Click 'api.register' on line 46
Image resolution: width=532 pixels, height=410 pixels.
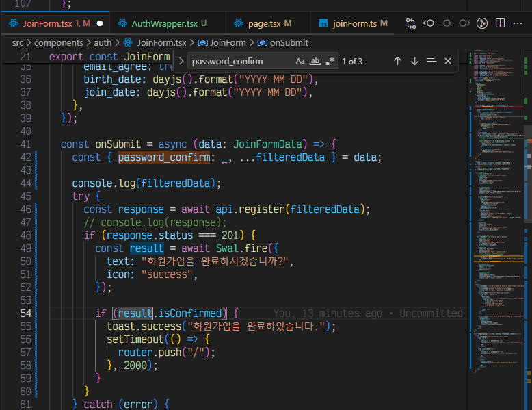pyautogui.click(x=250, y=209)
